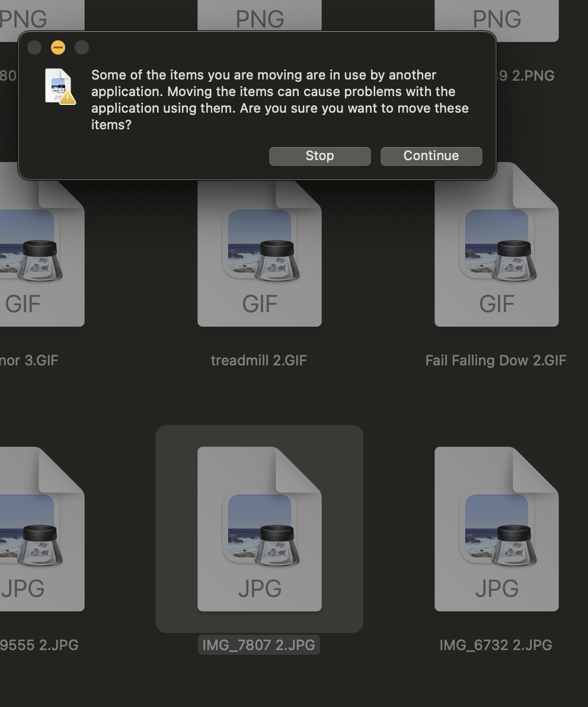
Task: Click the file name ending in 'nor 3.GIF'
Action: [x=29, y=360]
